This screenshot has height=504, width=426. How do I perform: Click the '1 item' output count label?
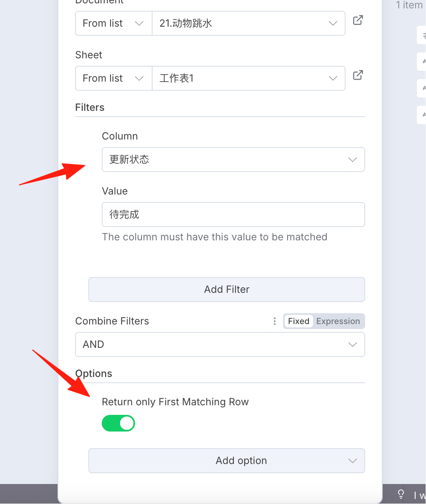(409, 5)
